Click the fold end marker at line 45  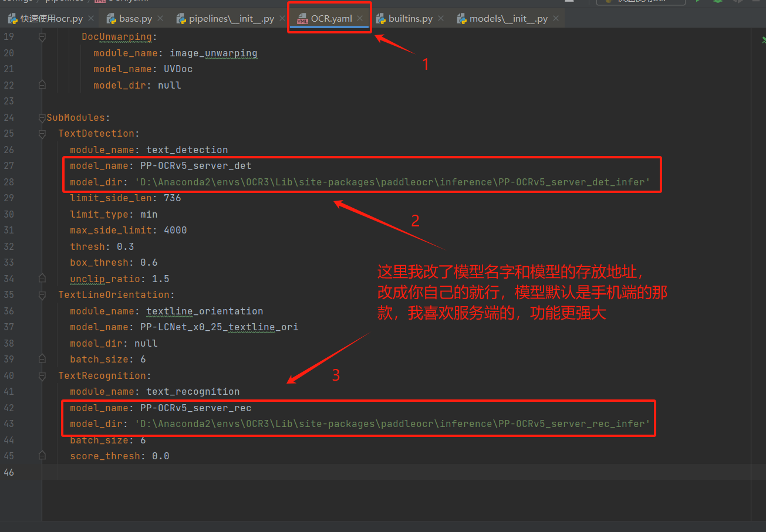(x=42, y=456)
